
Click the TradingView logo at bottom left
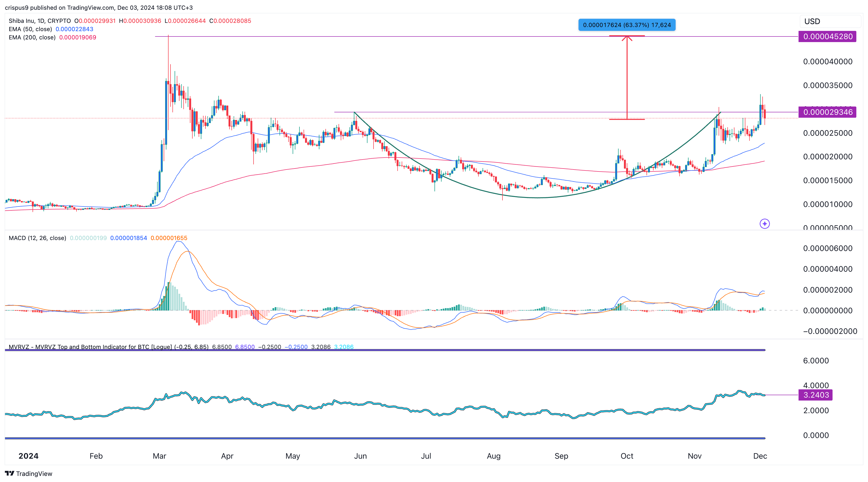click(29, 473)
